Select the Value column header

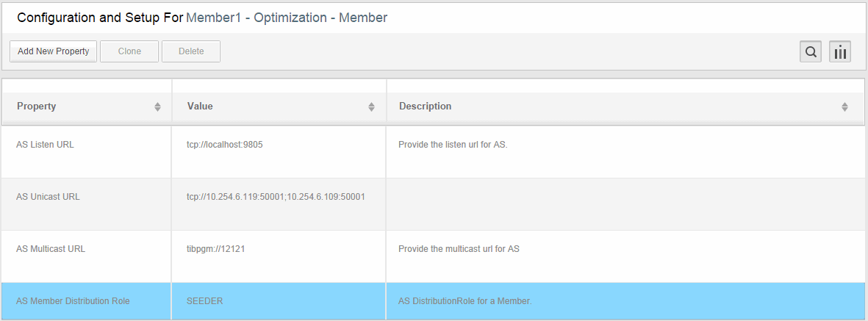point(279,107)
